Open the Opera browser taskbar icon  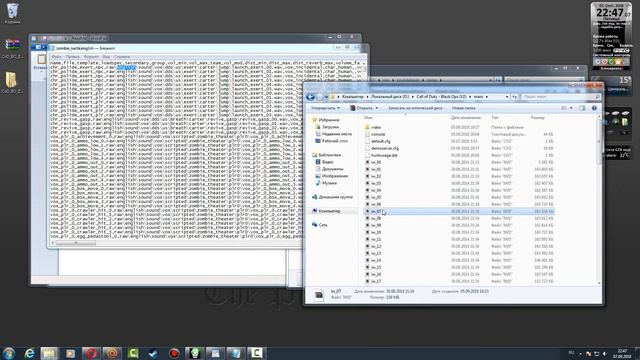click(x=91, y=353)
